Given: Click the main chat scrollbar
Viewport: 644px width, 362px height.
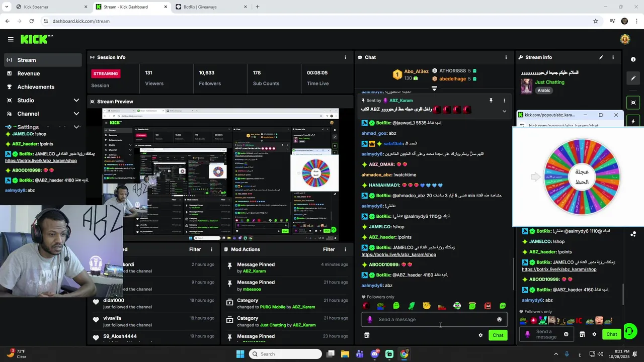Looking at the screenshot, I should (x=513, y=274).
